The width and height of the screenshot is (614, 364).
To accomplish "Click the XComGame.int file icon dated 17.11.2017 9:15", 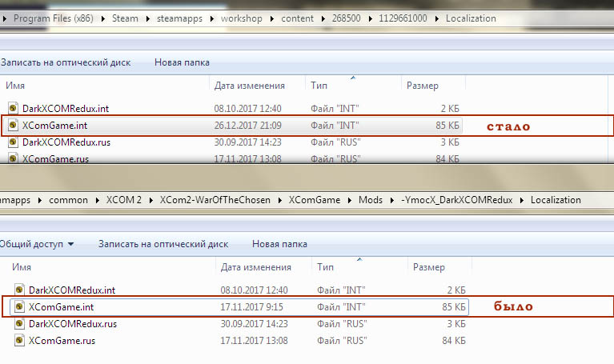I will tap(20, 306).
